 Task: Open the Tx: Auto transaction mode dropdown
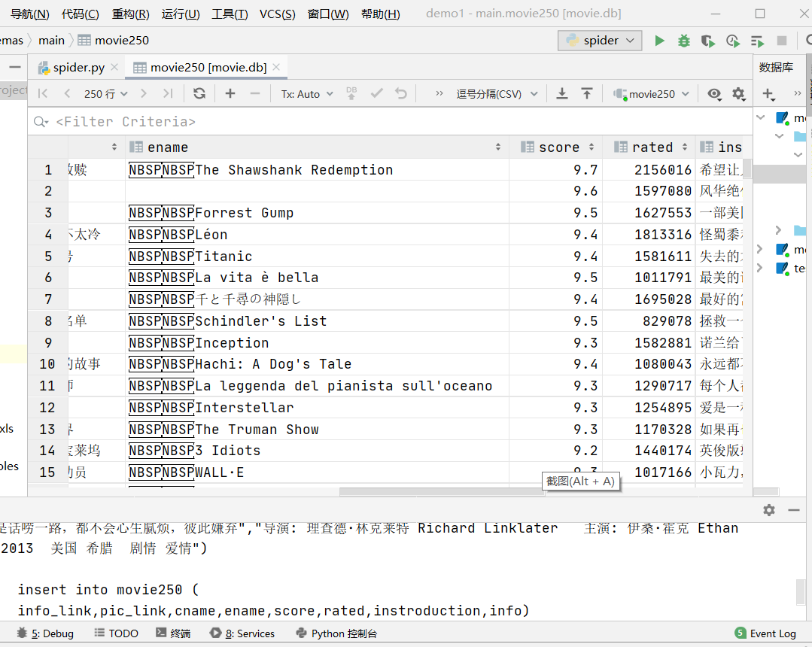pos(306,94)
